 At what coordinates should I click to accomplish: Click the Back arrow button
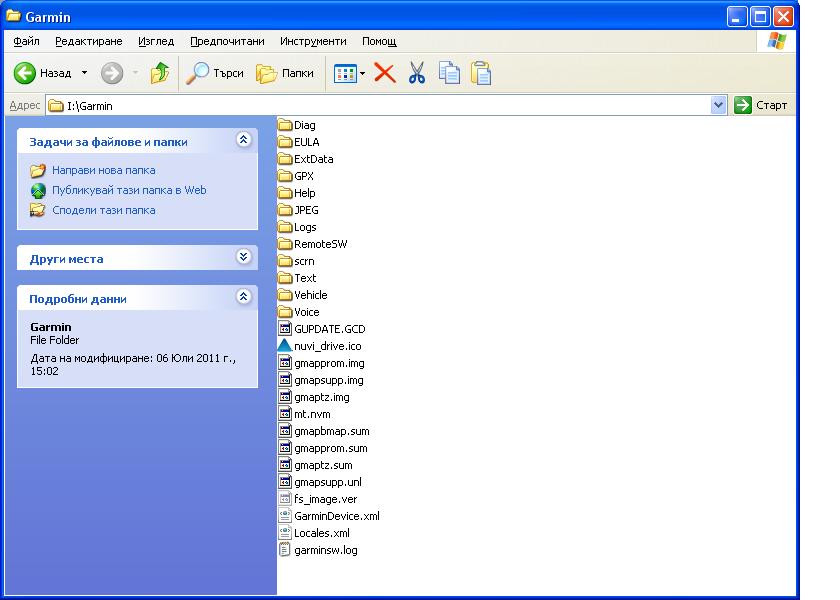pyautogui.click(x=42, y=73)
